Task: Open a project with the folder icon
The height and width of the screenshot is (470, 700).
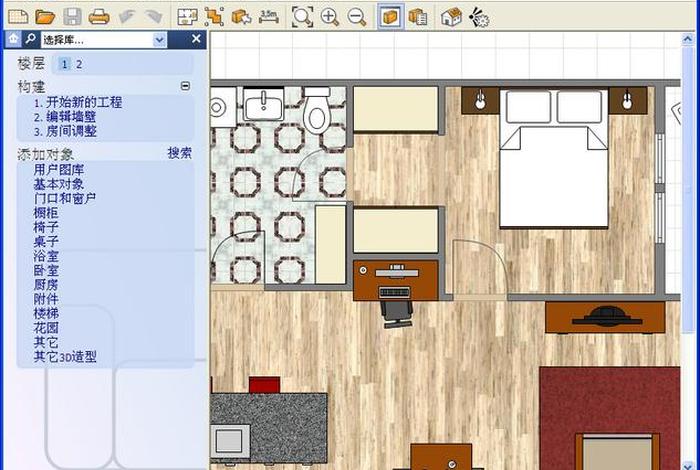Action: pyautogui.click(x=45, y=17)
